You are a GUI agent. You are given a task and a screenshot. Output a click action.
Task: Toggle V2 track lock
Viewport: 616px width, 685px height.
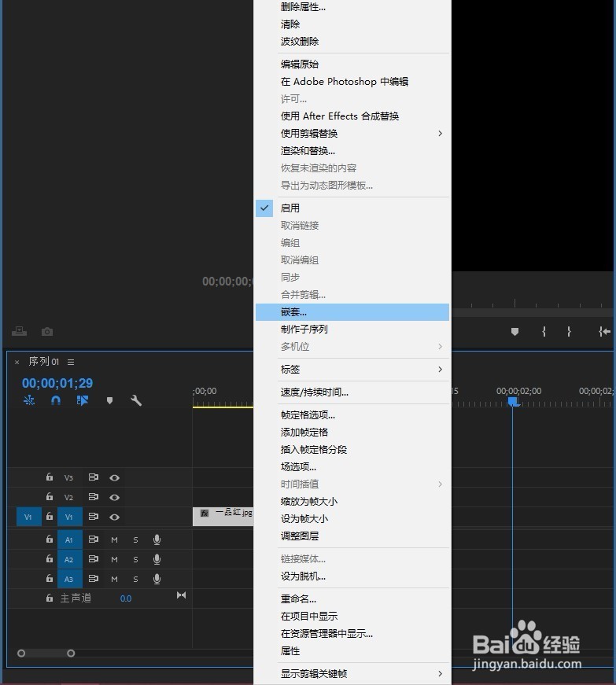50,497
